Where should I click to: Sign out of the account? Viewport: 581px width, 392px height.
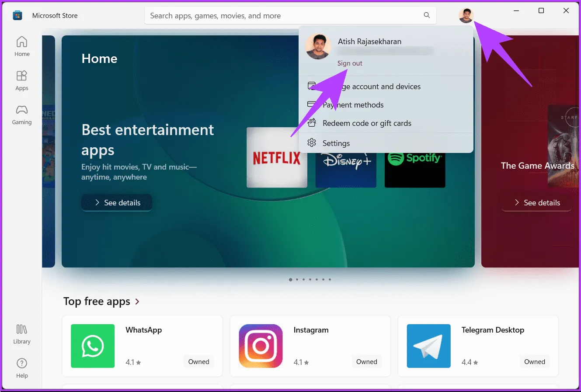(350, 63)
